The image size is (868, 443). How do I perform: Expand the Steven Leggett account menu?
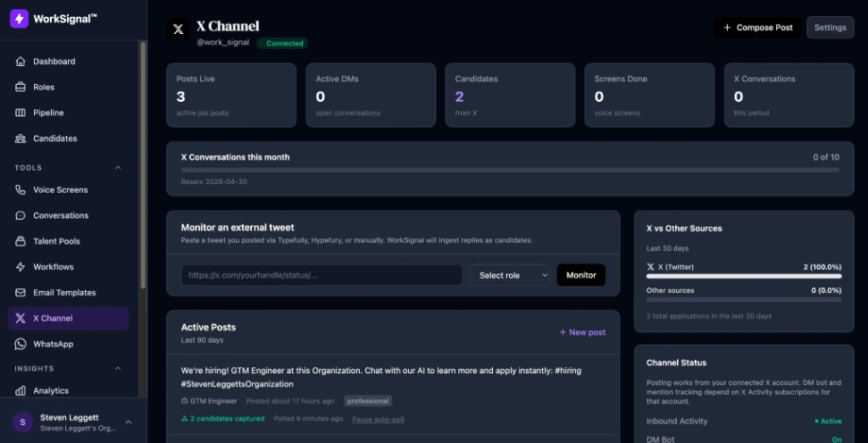click(128, 422)
